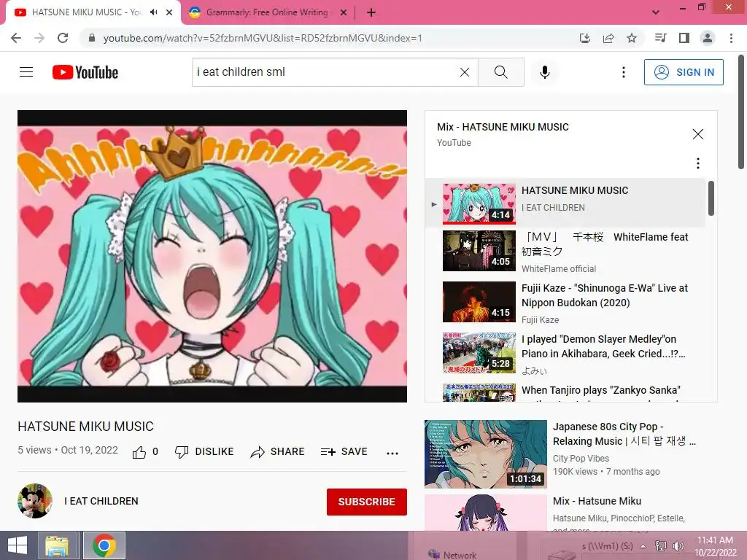Switch to the Grammarly tab

pyautogui.click(x=267, y=12)
